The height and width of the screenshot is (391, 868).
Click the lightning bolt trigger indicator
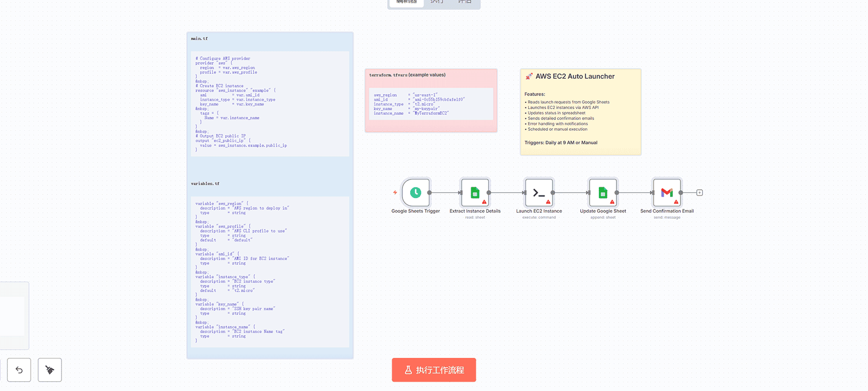tap(395, 192)
